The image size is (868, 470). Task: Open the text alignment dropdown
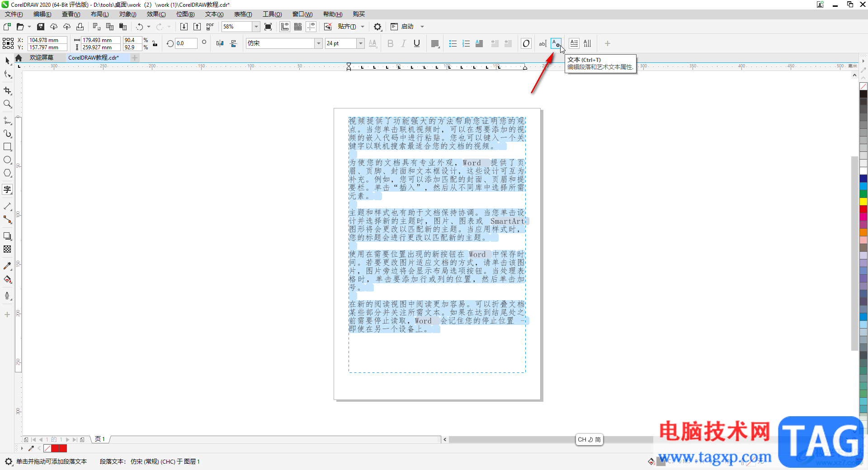click(435, 43)
